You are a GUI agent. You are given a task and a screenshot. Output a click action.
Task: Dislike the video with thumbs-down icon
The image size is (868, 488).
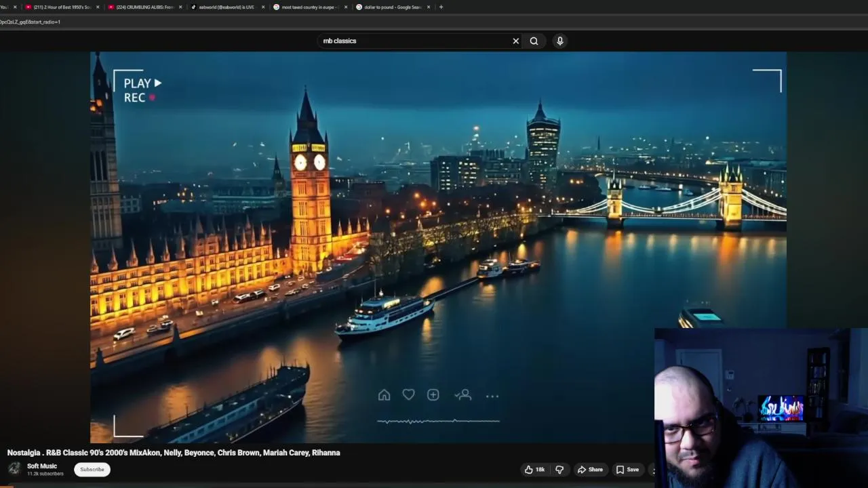(559, 469)
